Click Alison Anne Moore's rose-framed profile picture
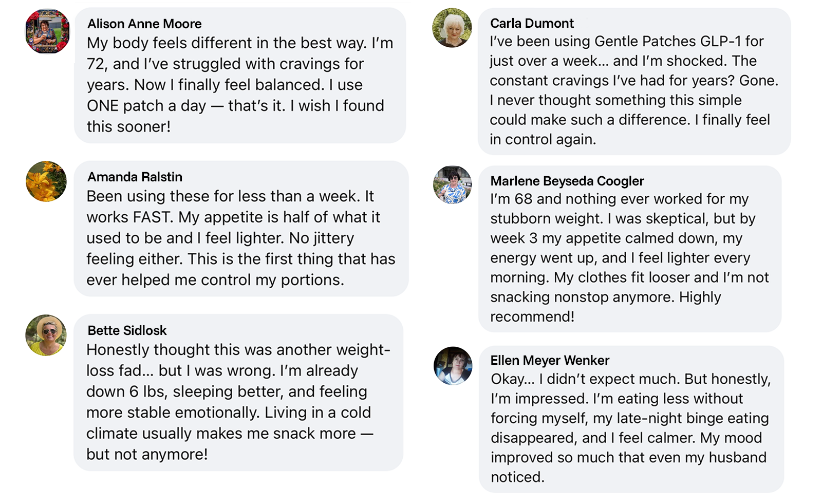 point(47,31)
